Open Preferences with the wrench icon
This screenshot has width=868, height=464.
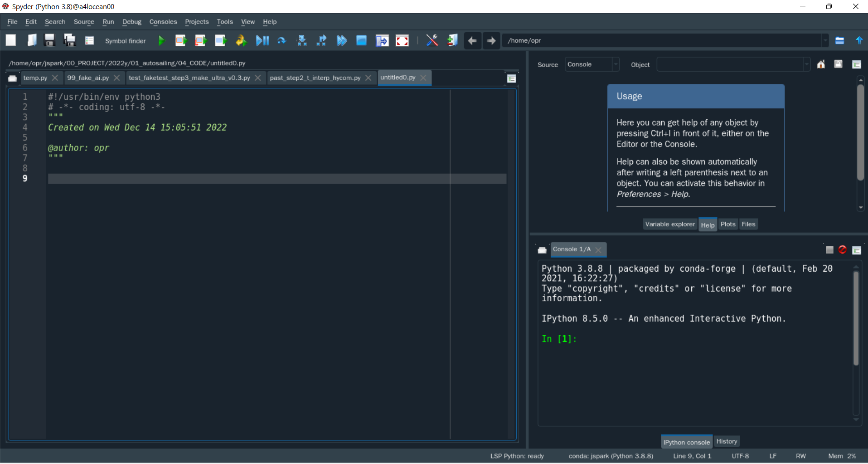(432, 40)
